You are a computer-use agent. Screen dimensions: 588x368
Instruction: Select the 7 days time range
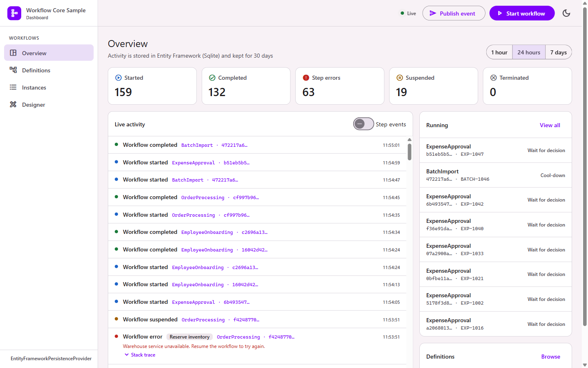click(558, 52)
